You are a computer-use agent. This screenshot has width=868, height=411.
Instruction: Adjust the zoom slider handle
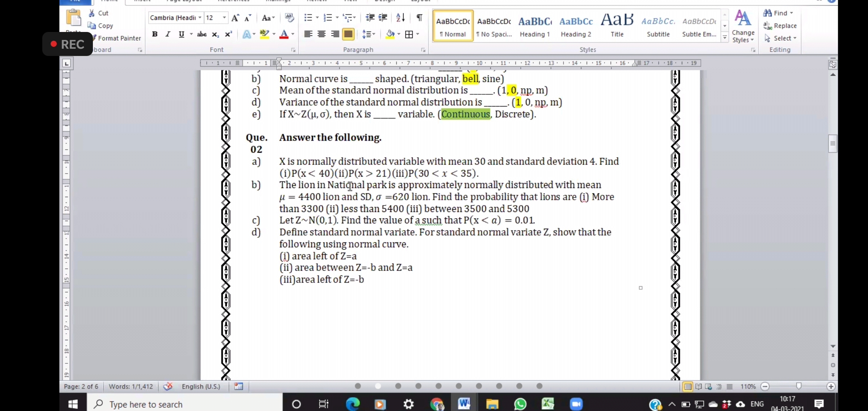(x=799, y=386)
